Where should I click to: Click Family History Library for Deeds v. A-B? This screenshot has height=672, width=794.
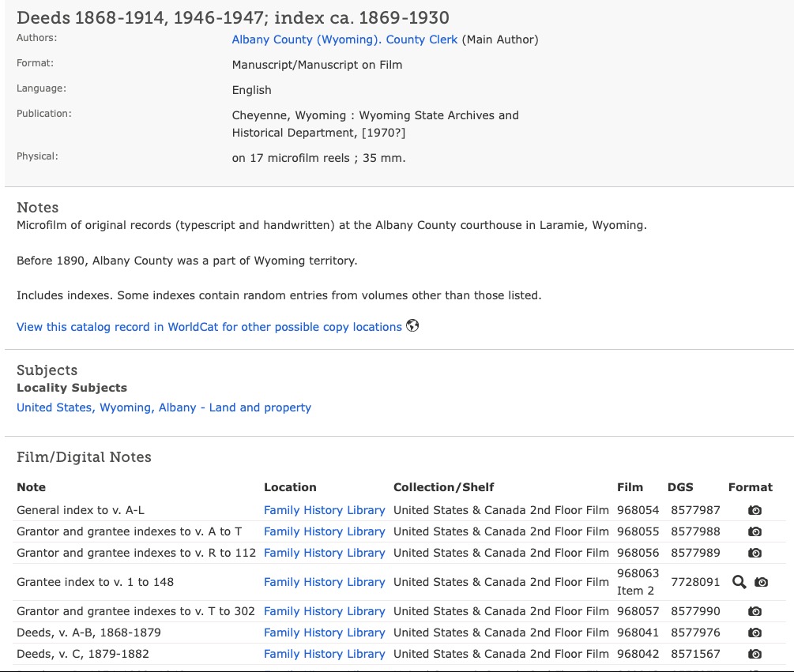[324, 633]
